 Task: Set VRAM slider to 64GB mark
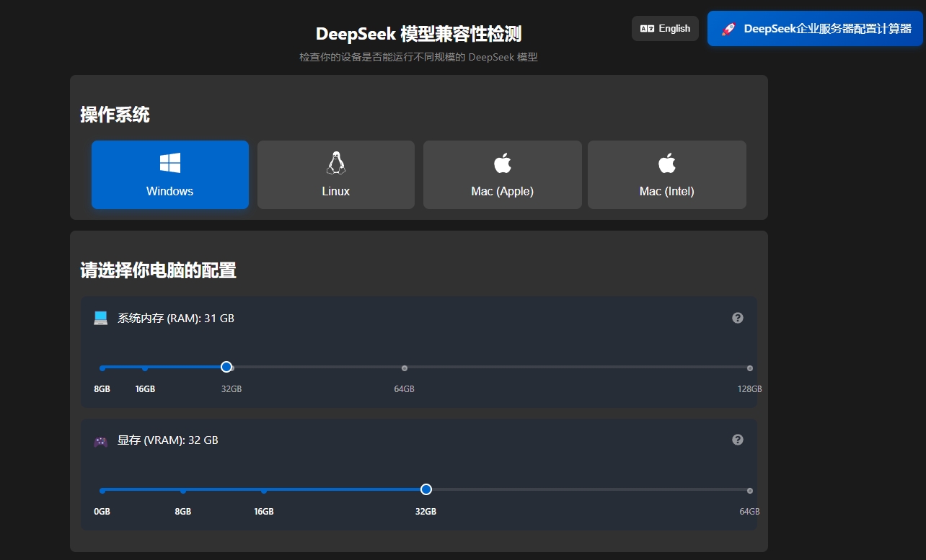[x=749, y=490]
